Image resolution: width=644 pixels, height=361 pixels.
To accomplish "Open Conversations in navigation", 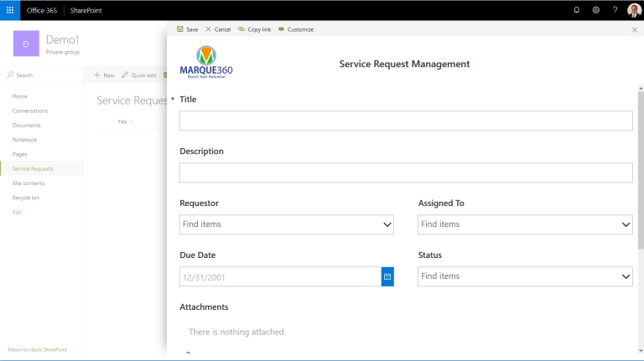I will click(30, 111).
